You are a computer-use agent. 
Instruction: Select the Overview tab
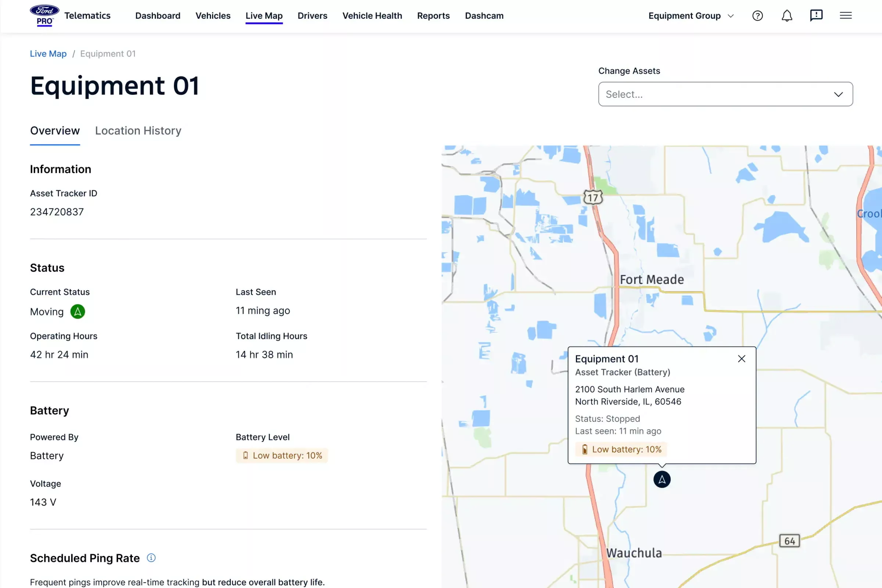[x=55, y=131]
